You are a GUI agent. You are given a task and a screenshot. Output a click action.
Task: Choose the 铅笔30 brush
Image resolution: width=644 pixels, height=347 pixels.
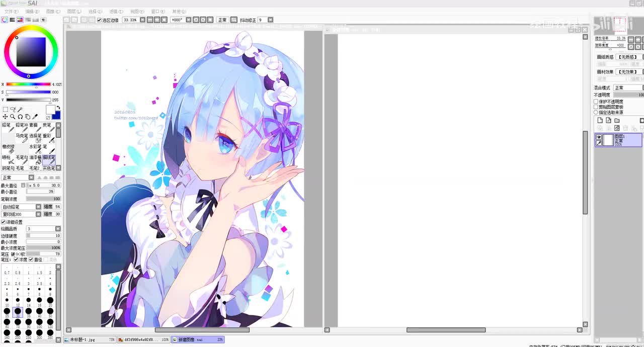[21, 127]
